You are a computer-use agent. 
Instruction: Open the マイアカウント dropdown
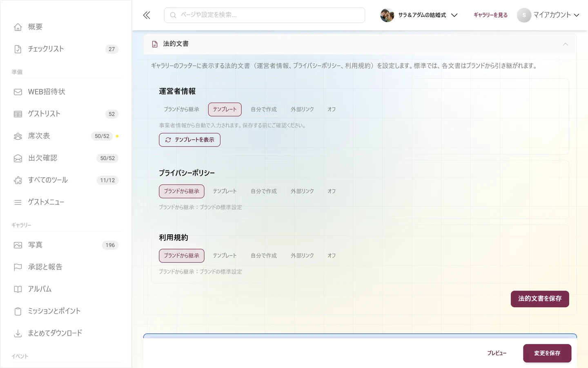[x=548, y=15]
